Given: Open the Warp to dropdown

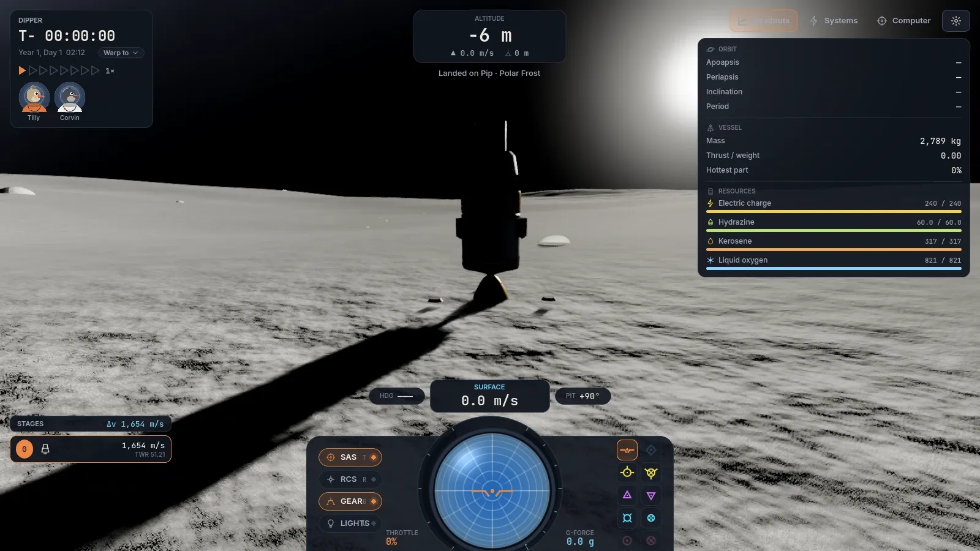Looking at the screenshot, I should coord(121,53).
